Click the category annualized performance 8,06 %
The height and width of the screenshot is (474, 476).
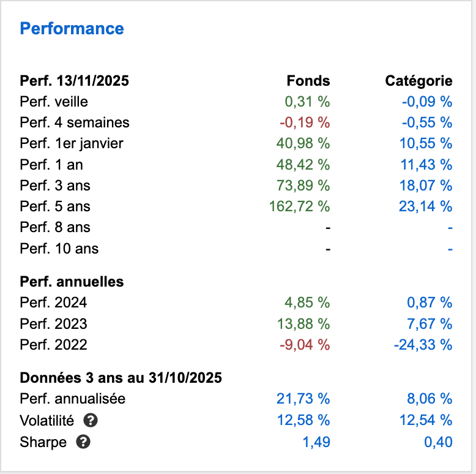coord(429,399)
